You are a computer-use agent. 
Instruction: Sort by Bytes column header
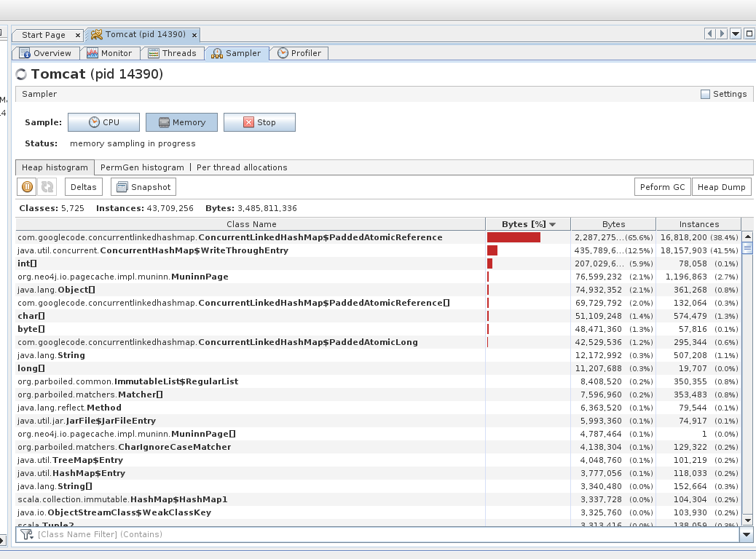click(613, 224)
